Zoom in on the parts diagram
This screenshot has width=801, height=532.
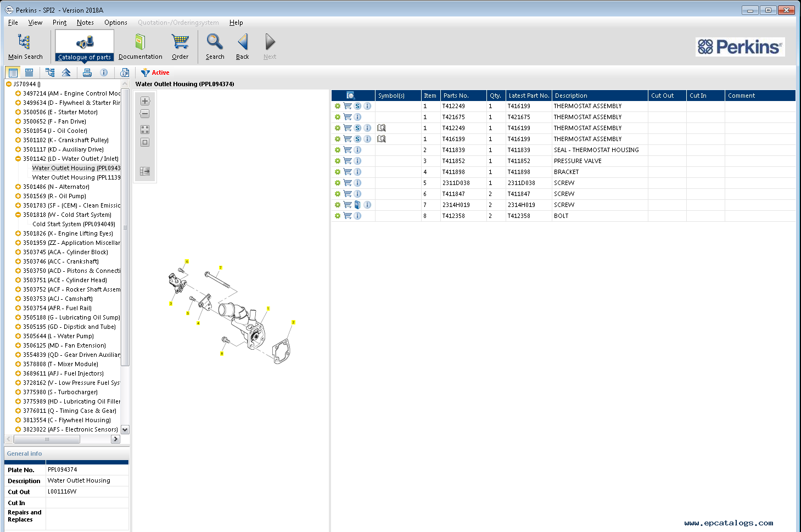[145, 101]
